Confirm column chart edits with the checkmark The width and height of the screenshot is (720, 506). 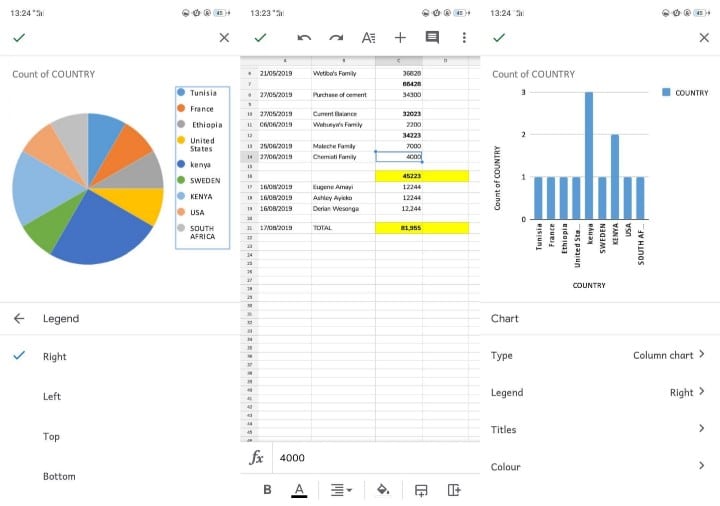[499, 38]
